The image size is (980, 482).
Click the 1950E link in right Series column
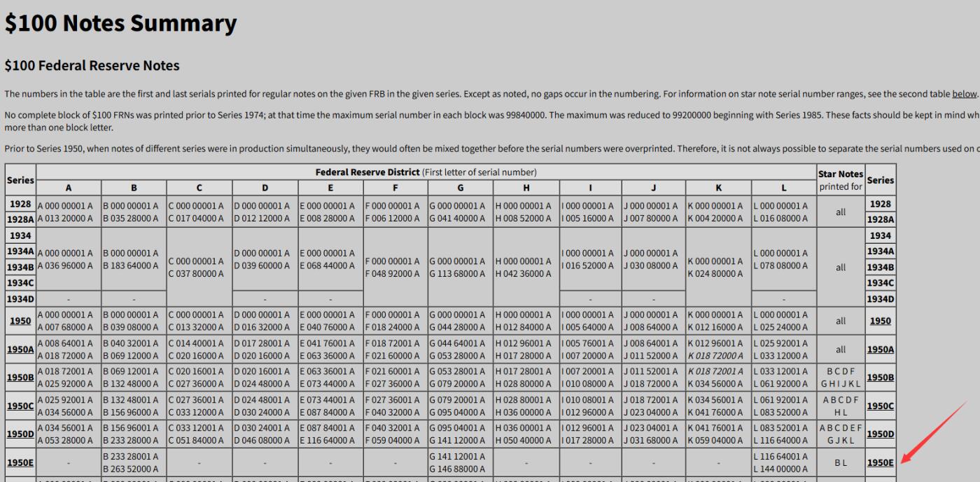pyautogui.click(x=881, y=462)
